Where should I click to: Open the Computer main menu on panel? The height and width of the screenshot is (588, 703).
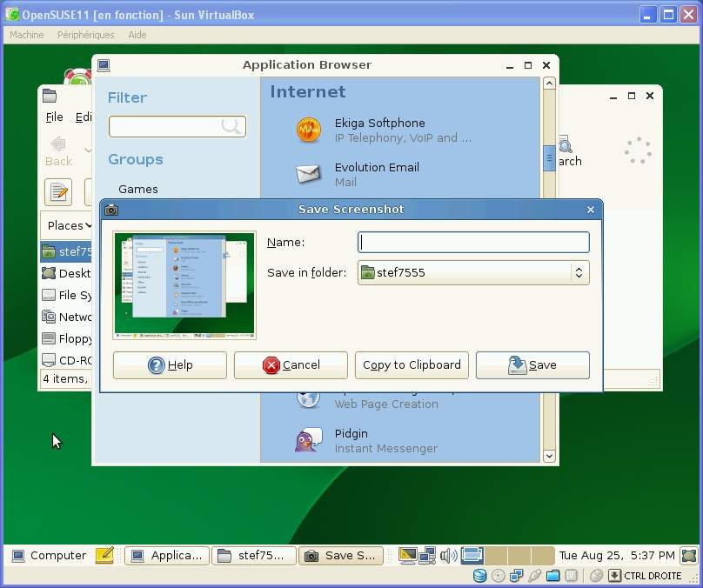click(49, 556)
